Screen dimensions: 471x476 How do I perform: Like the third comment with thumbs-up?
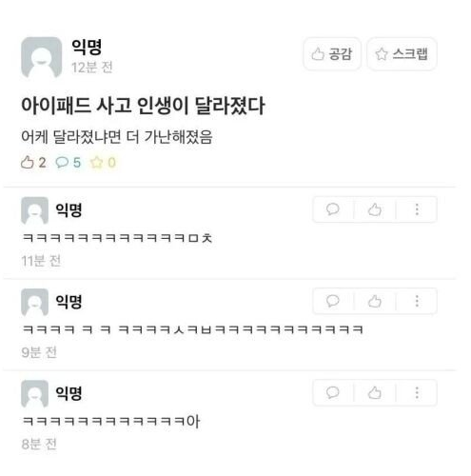point(375,392)
